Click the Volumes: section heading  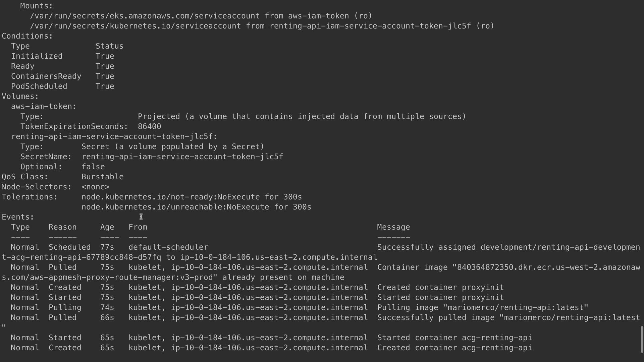pyautogui.click(x=20, y=97)
